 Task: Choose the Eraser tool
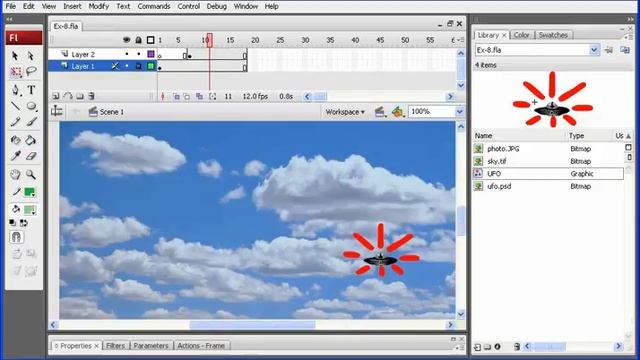[31, 156]
